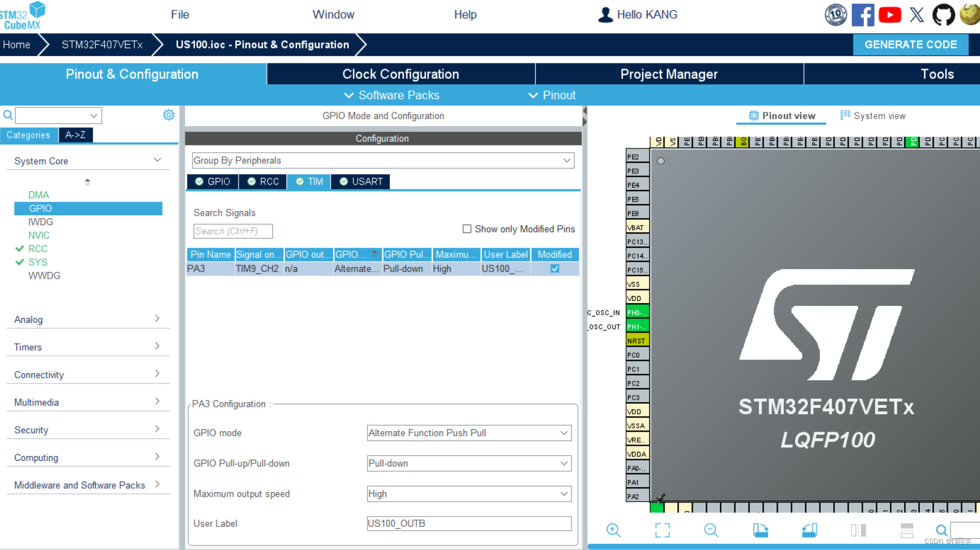
Task: Click the search magnifier icon in categories panel
Action: [x=8, y=115]
